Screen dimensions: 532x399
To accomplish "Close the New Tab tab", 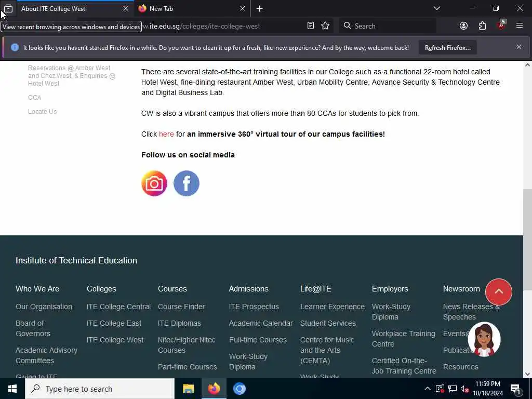I will 243,8.
